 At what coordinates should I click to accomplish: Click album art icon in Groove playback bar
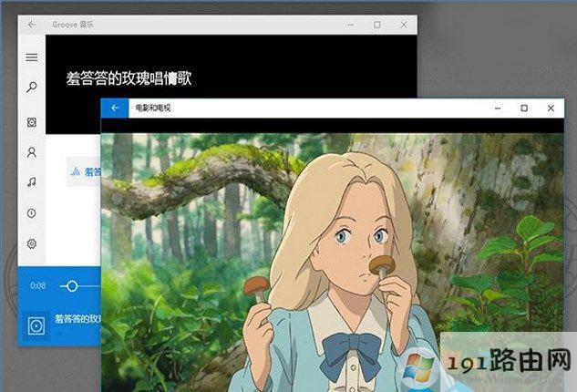[36, 325]
